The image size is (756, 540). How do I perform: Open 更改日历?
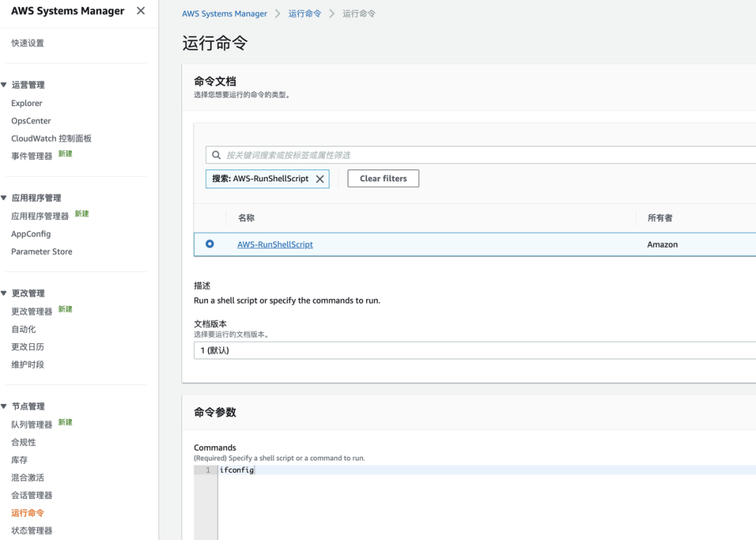click(x=27, y=347)
